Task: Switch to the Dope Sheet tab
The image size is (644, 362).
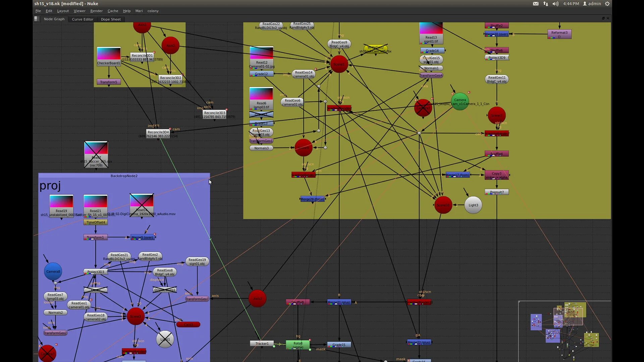Action: (x=111, y=19)
